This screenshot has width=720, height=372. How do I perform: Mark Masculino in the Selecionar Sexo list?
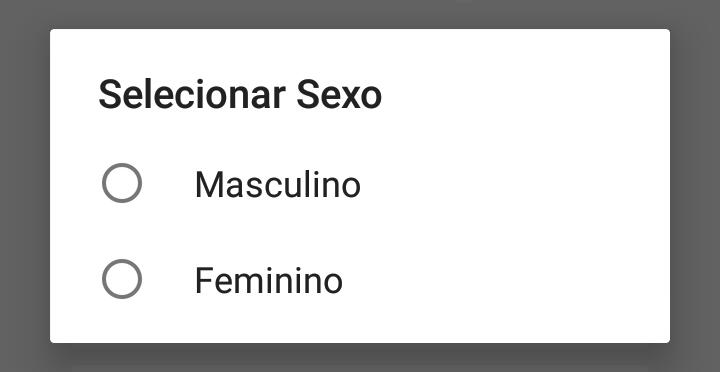click(360, 183)
